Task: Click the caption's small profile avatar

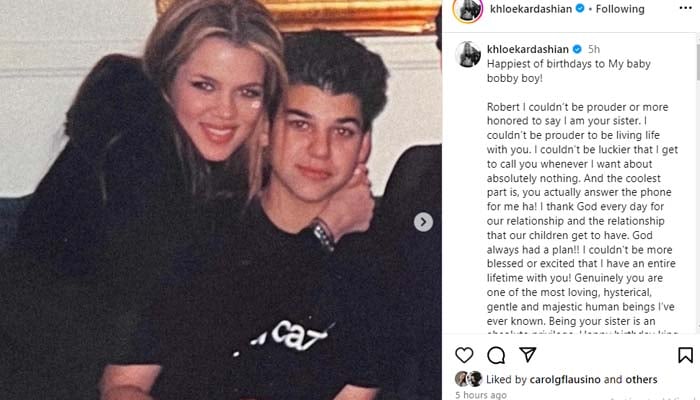Action: point(467,54)
